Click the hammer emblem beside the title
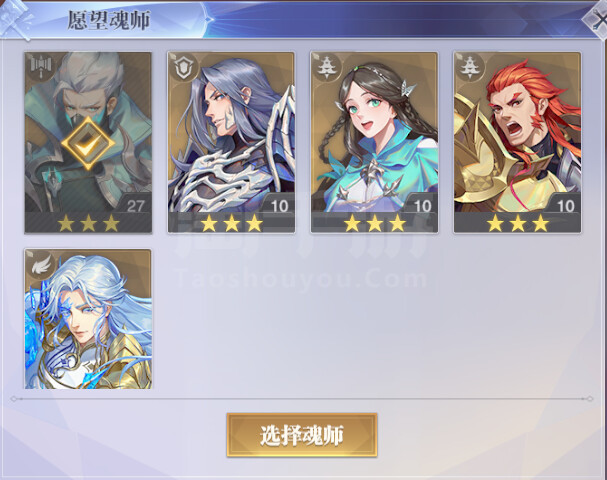This screenshot has height=480, width=607. click(x=16, y=20)
